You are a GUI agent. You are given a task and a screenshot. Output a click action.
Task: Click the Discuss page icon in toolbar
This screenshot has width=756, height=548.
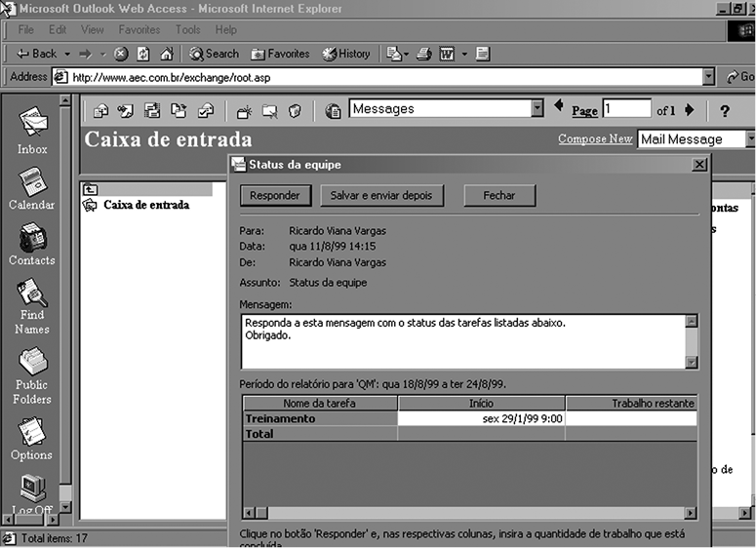(483, 54)
